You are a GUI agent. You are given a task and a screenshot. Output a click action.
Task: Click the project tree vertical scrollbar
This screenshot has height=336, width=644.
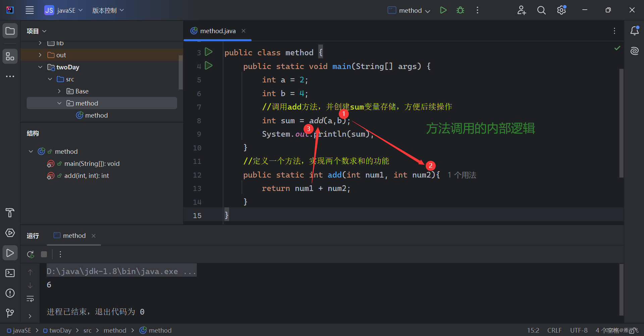[181, 72]
